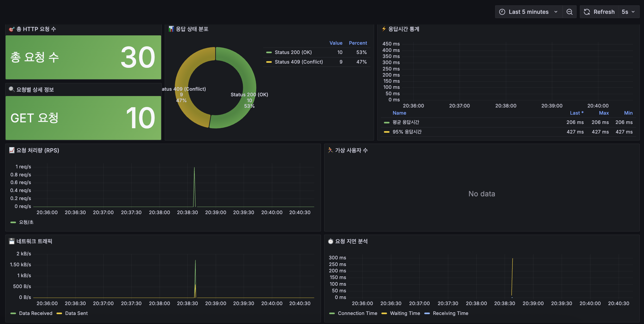The height and width of the screenshot is (324, 644).
Task: Click the floppy disk icon on 네트워크 트래픽 panel
Action: click(x=12, y=241)
